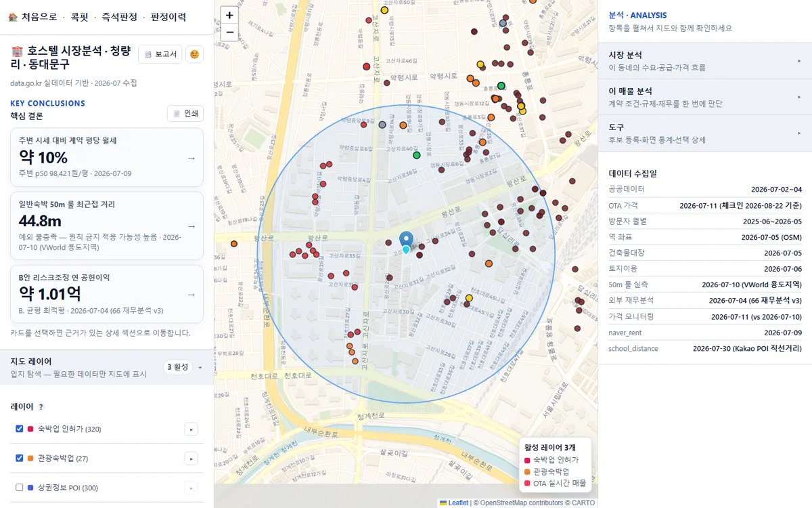This screenshot has width=812, height=508.
Task: Click the 숙박업 인허가 legend entry
Action: 551,460
